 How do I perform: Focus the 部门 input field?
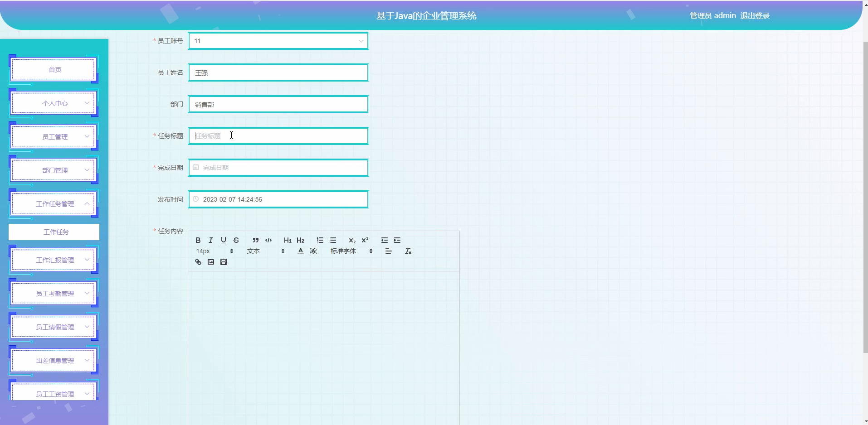coord(278,104)
